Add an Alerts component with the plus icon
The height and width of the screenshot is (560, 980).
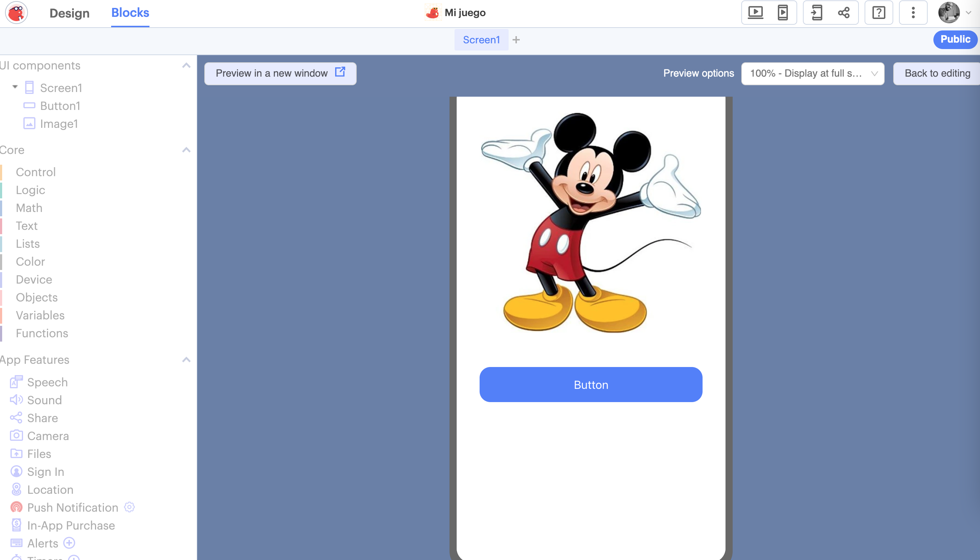pyautogui.click(x=69, y=543)
